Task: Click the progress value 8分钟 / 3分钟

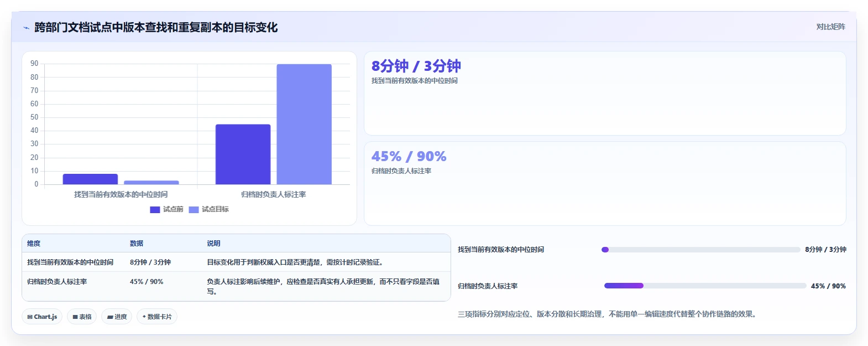Action: 825,250
